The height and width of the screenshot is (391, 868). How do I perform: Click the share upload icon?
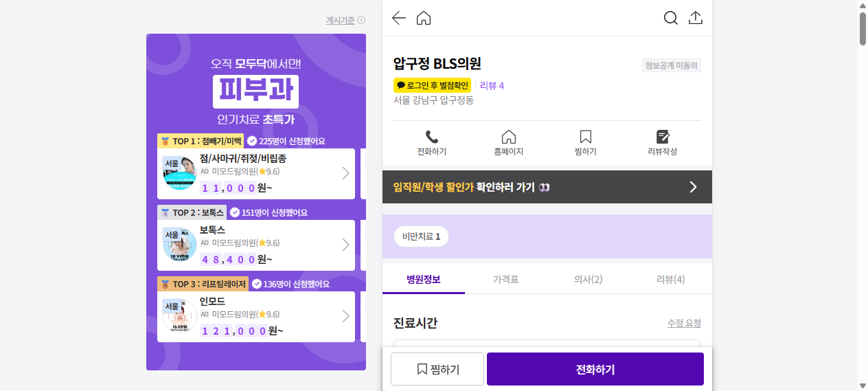(696, 18)
